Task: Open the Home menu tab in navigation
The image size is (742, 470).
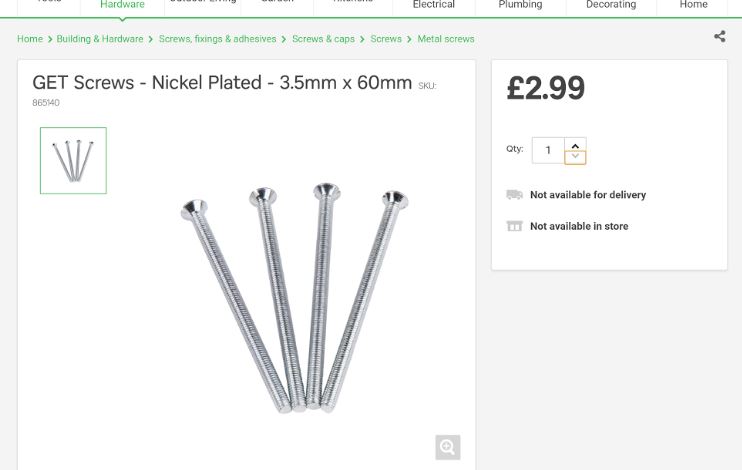Action: (693, 5)
